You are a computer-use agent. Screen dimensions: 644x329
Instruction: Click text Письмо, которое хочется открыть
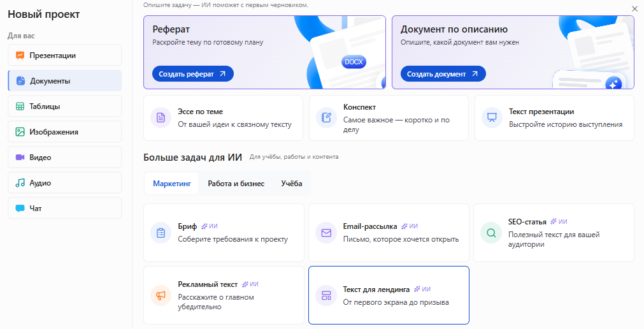point(401,239)
